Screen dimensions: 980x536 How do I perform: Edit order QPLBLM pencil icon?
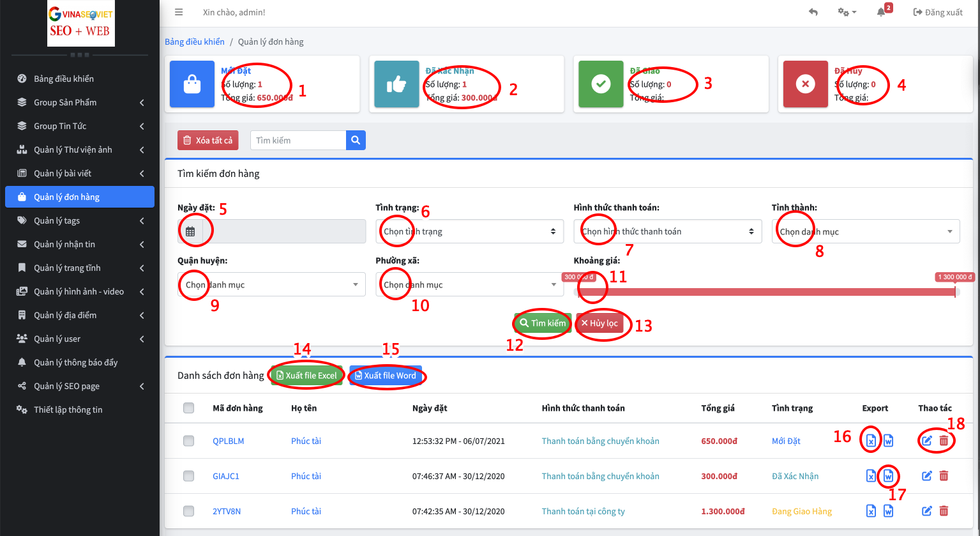point(927,441)
